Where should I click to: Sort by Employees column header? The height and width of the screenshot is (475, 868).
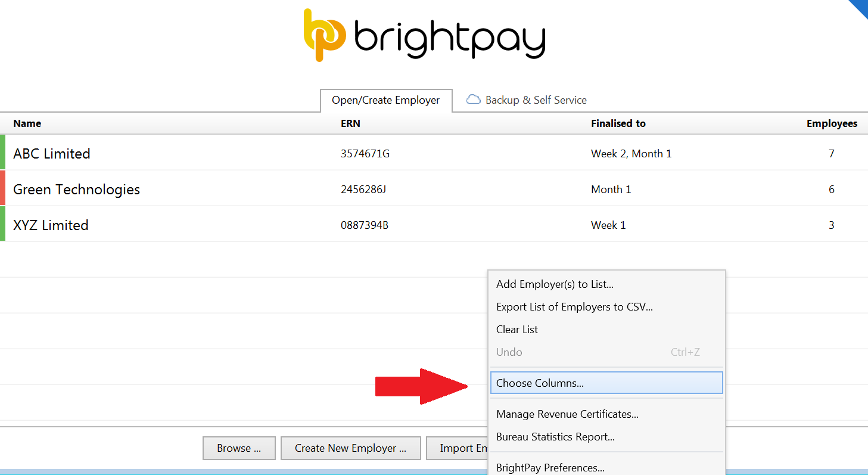pos(832,123)
